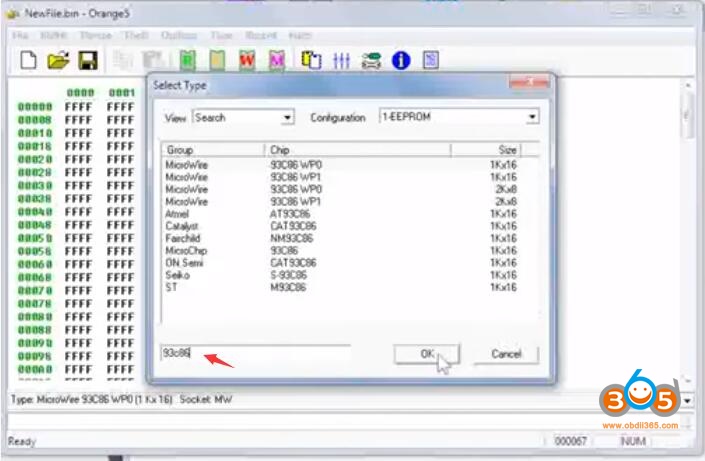Close the Select Type dialog
Viewport: 705px width, 461px height.
tap(529, 82)
